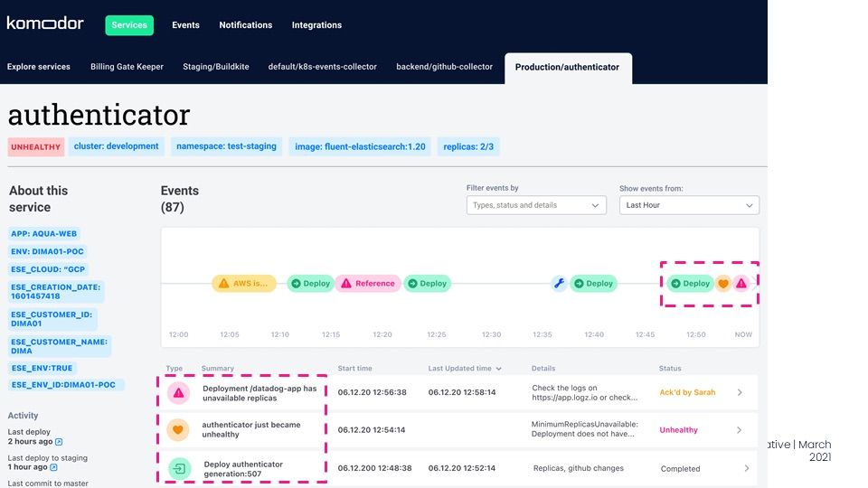Click the replicas: 2/3 tag
Image resolution: width=868 pixels, height=488 pixels.
[x=468, y=146]
